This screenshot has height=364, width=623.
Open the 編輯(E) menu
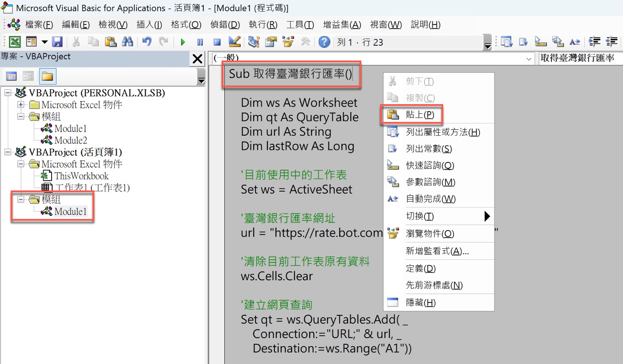tap(76, 24)
